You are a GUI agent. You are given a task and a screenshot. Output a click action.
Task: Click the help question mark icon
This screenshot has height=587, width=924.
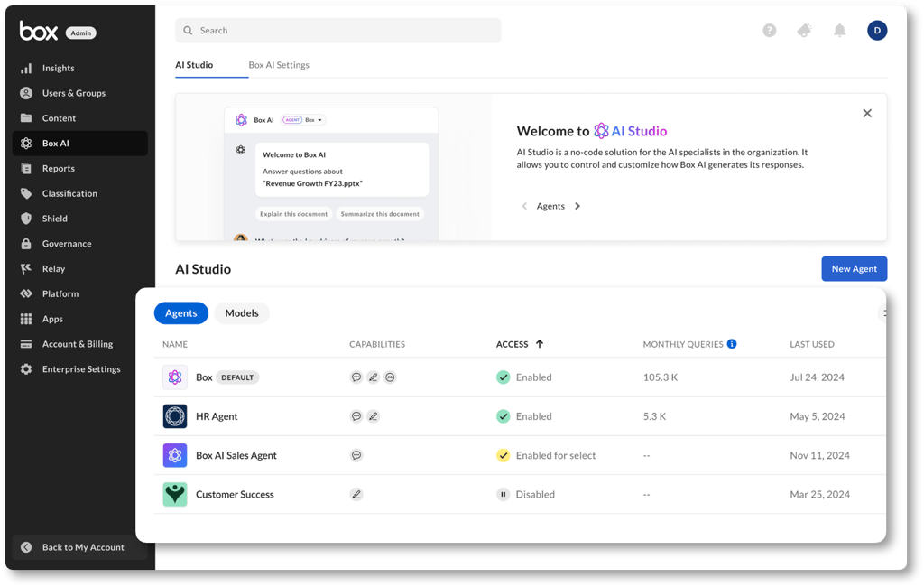coord(769,30)
